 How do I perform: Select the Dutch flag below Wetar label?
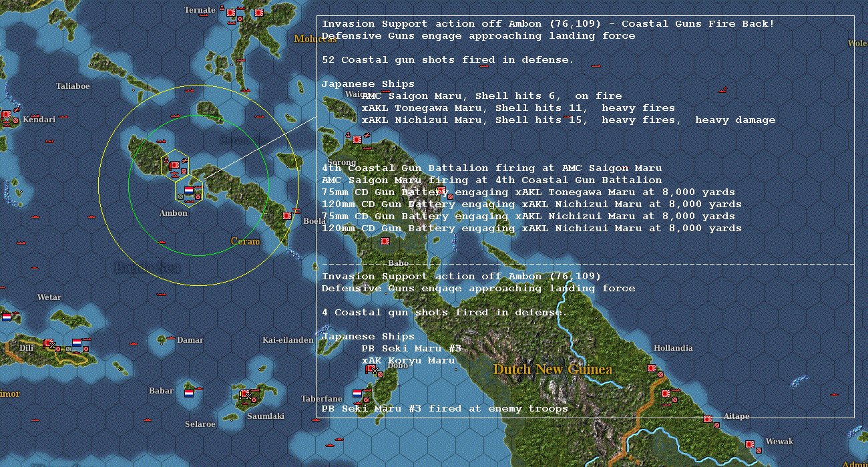pyautogui.click(x=7, y=317)
